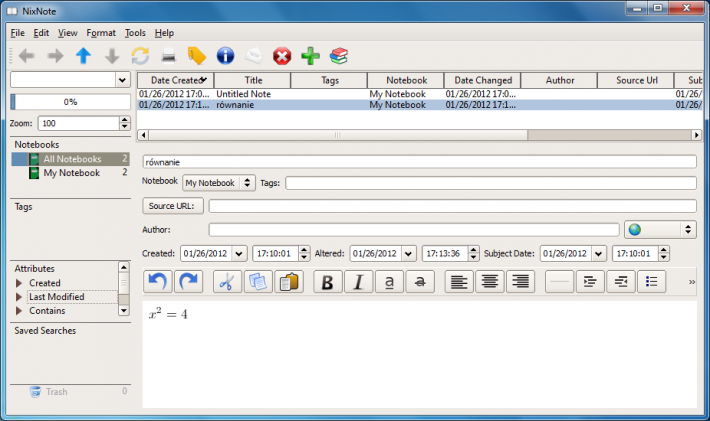Toggle italic formatting
Viewport: 710px width, 421px height.
click(x=358, y=282)
